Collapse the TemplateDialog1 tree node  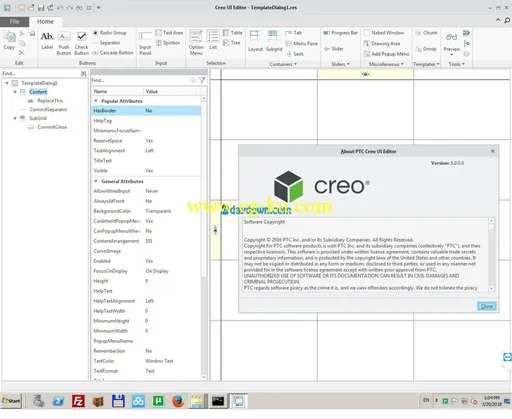coord(7,83)
